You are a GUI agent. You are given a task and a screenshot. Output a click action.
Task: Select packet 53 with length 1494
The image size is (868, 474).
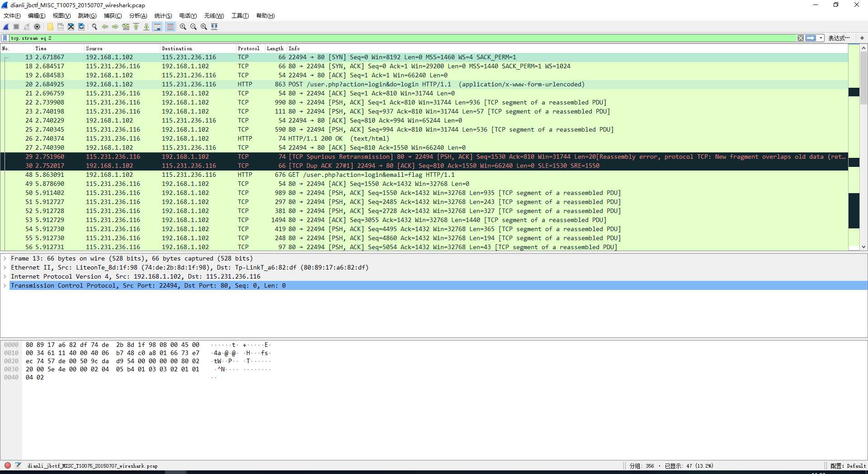pos(424,220)
